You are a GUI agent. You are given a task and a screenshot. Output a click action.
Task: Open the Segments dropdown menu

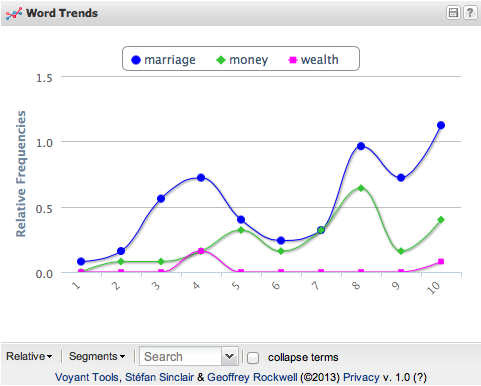(x=97, y=356)
